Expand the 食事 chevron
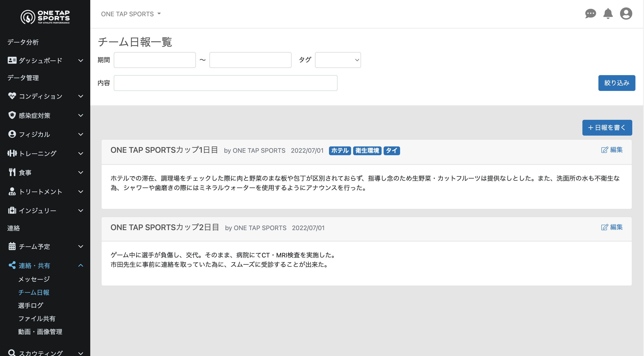Screen dimensions: 644x356 coord(81,173)
